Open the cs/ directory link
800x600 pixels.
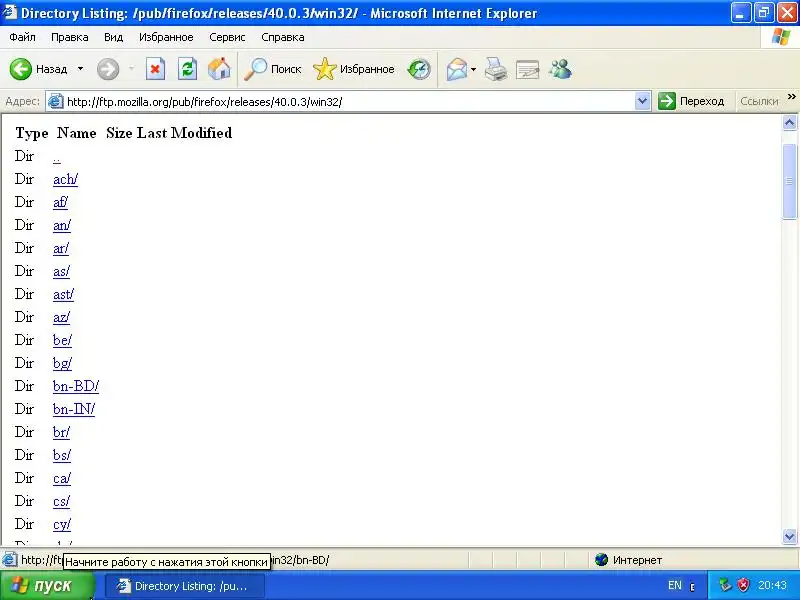point(61,501)
